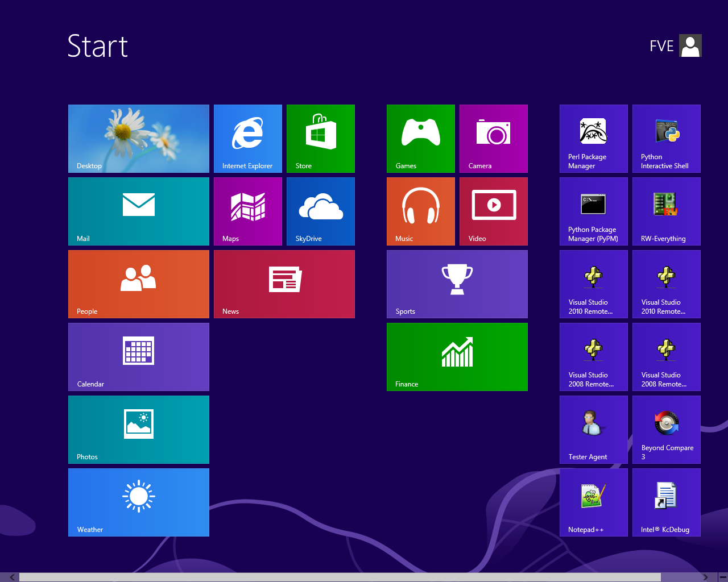Viewport: 728px width, 582px height.
Task: Open the Calendar tile
Action: 139,357
